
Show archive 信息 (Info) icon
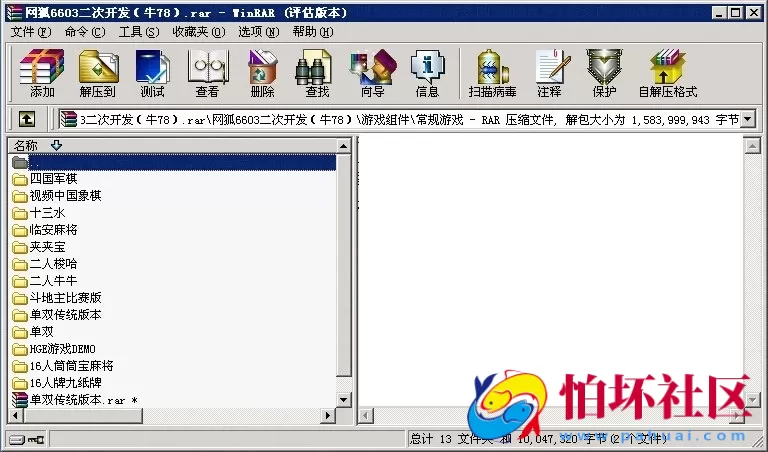pyautogui.click(x=427, y=74)
